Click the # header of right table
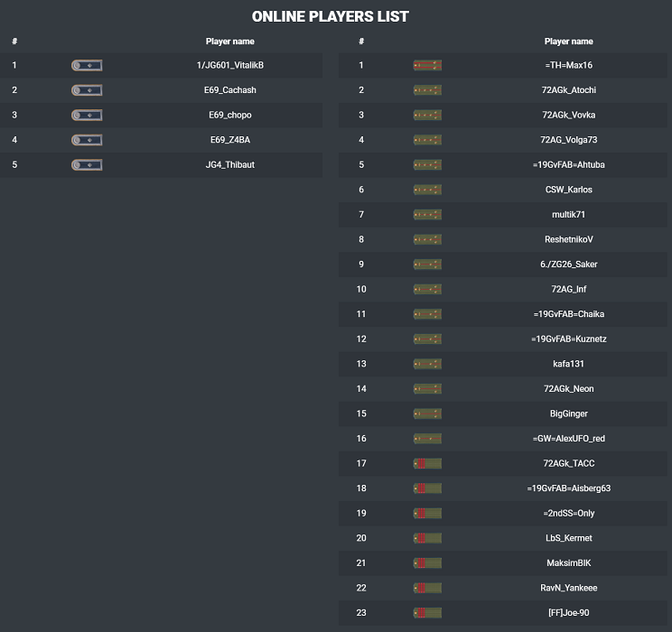 click(x=361, y=42)
